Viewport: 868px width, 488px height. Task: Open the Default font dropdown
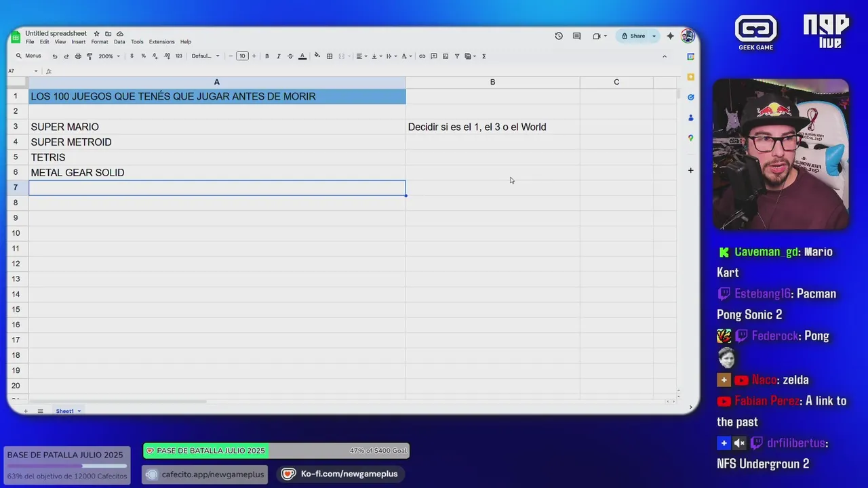[x=205, y=56]
